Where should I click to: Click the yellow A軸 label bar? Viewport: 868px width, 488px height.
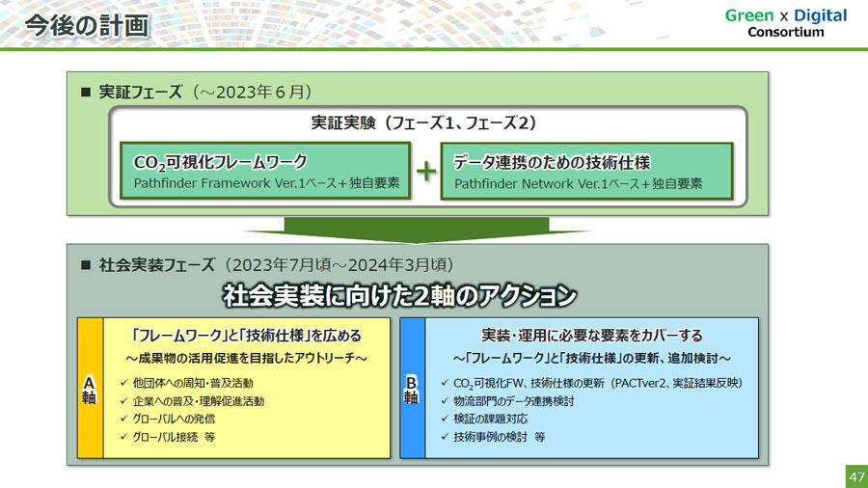pyautogui.click(x=90, y=389)
